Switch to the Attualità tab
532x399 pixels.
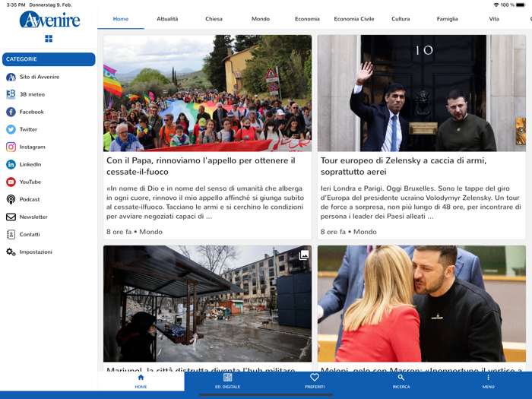coord(167,19)
